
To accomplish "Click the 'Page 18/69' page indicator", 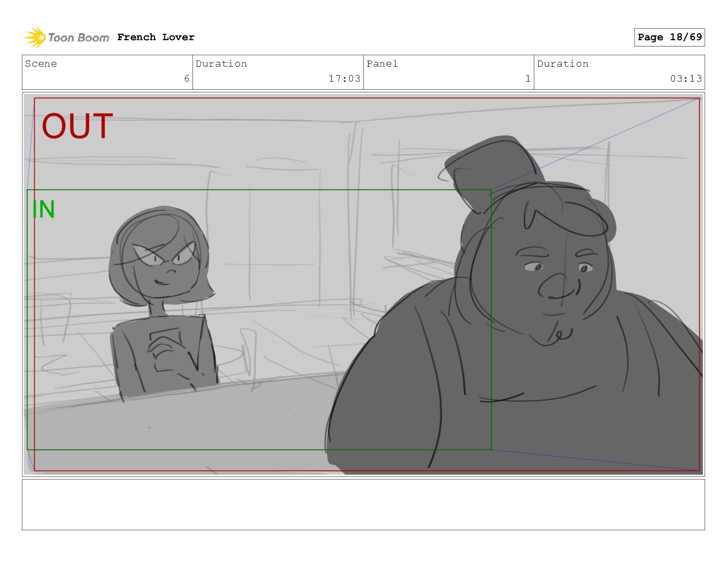I will 669,37.
